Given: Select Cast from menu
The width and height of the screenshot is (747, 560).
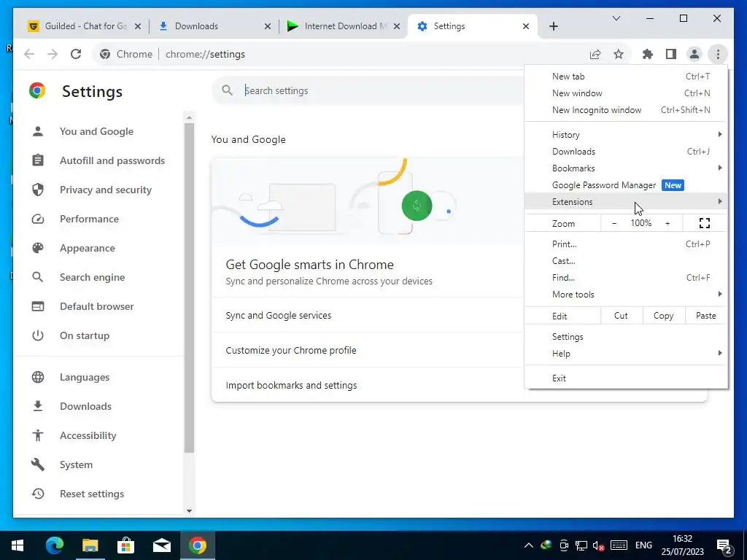Looking at the screenshot, I should tap(626, 261).
